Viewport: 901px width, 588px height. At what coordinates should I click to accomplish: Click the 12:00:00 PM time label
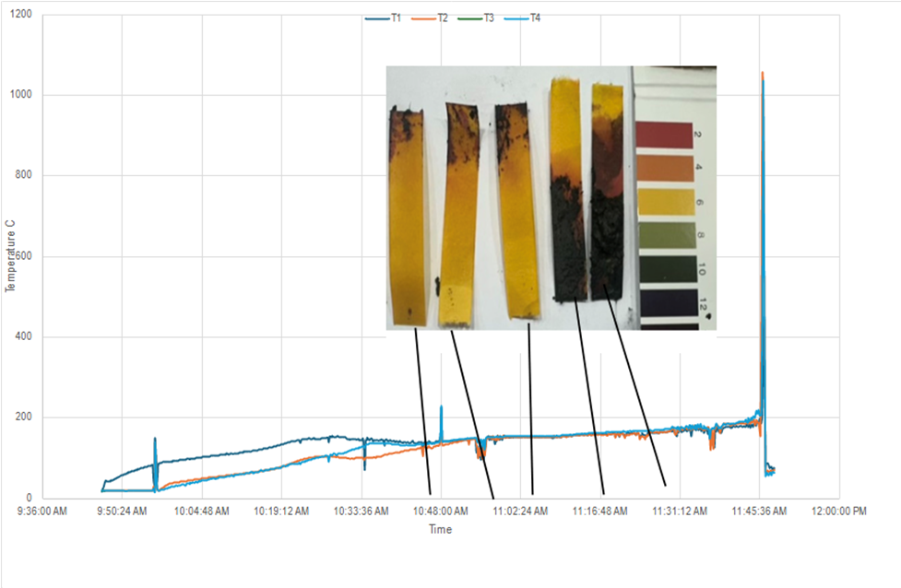click(x=839, y=512)
